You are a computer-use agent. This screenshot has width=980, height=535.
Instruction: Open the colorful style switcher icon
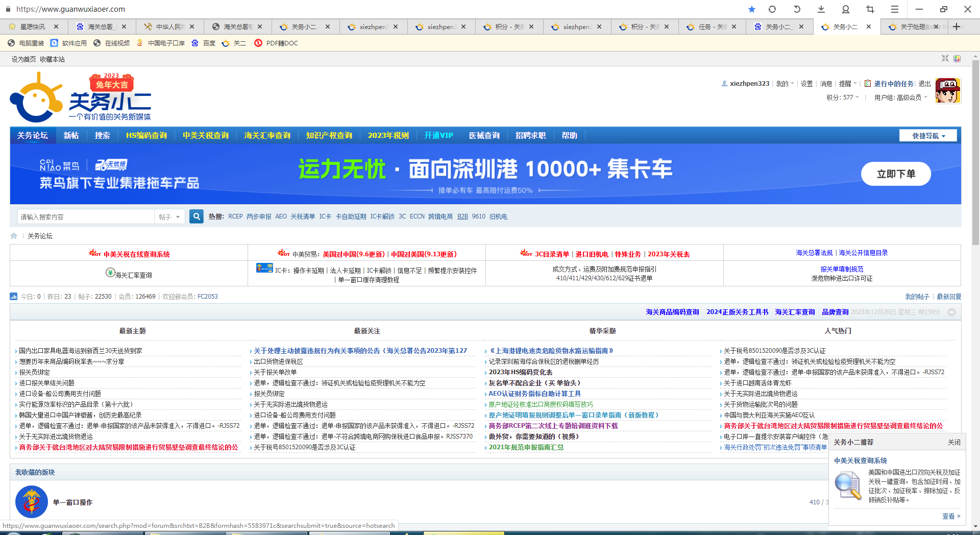(957, 59)
